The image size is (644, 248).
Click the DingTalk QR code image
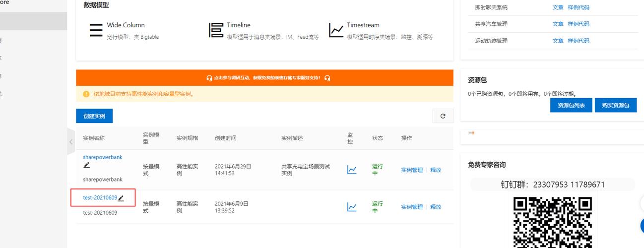[553, 222]
